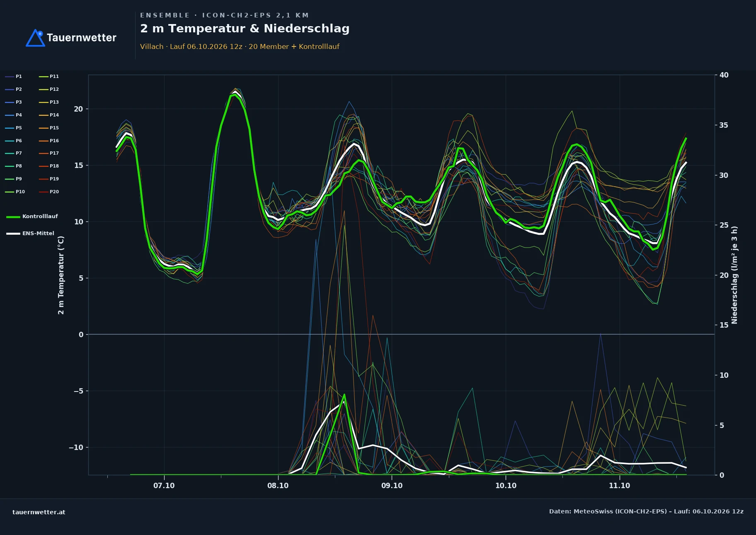
Task: Click the −10 tick on temperature axis
Action: [x=76, y=447]
